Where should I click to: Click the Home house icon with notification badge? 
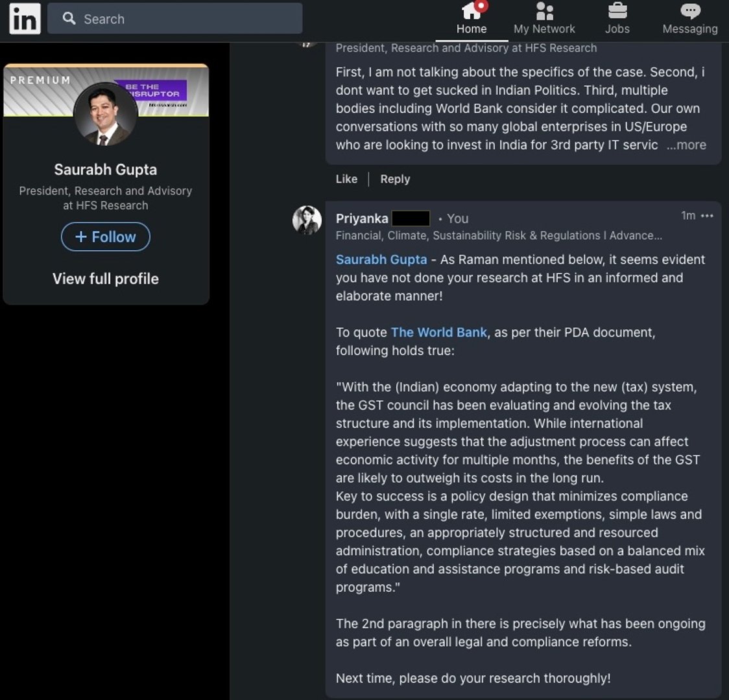(x=473, y=10)
